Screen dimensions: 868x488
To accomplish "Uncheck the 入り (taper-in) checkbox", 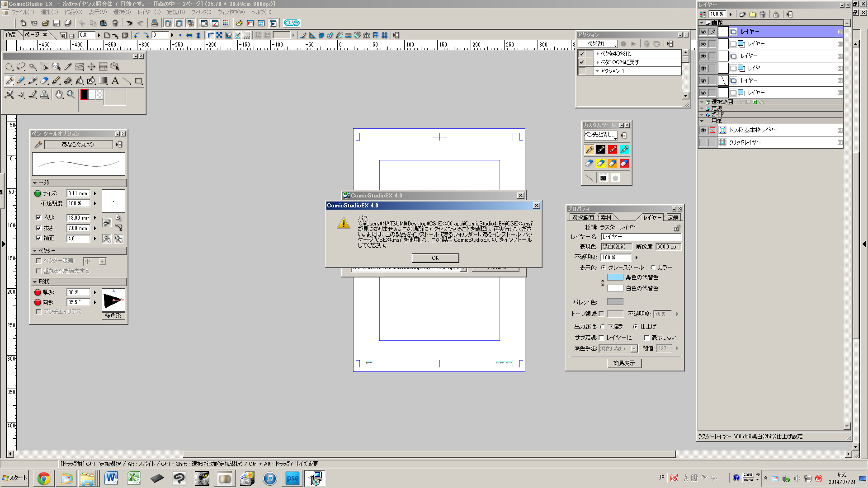I will (38, 217).
